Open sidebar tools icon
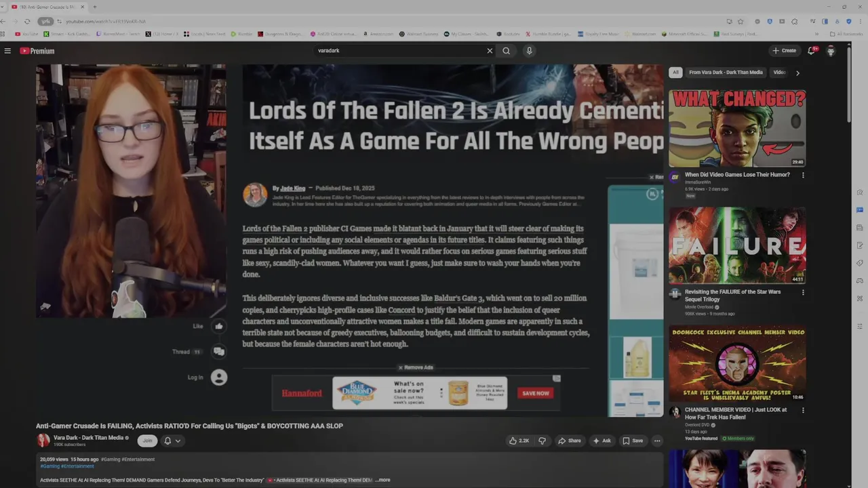Image resolution: width=868 pixels, height=488 pixels. tap(860, 298)
